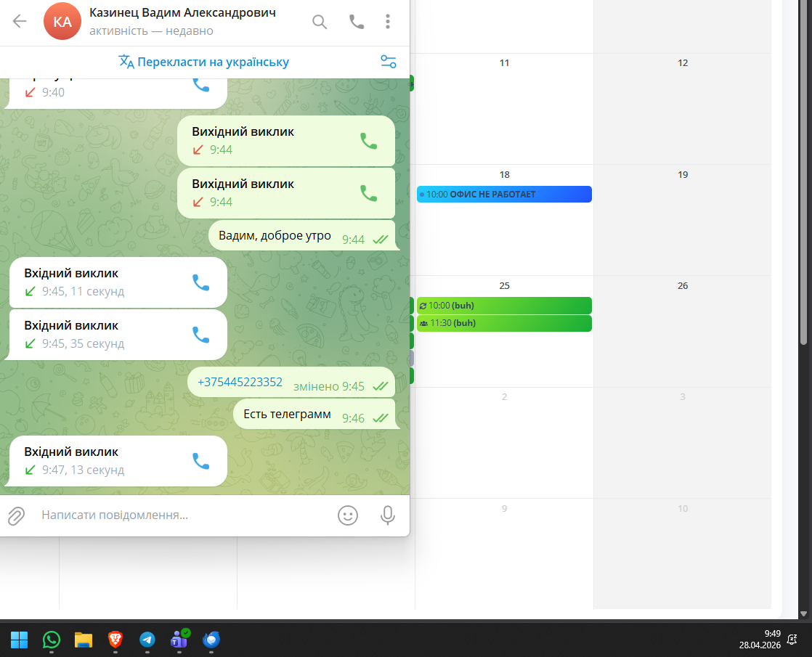Select next-month calendar day 3
812x657 pixels.
pos(683,397)
